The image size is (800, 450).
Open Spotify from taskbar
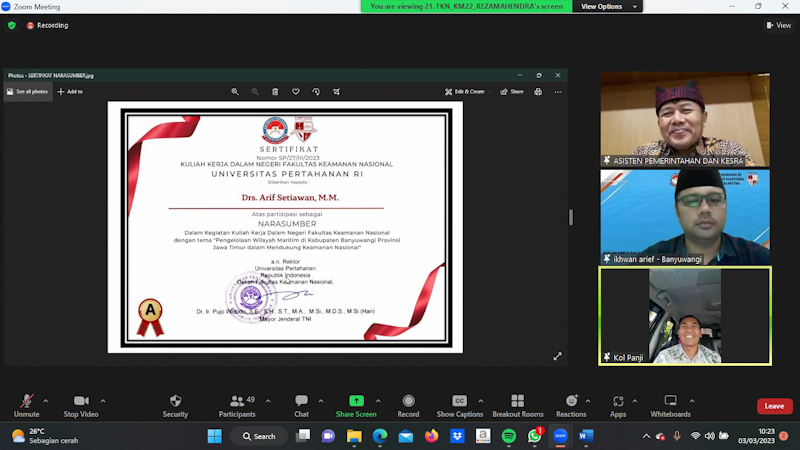[x=509, y=436]
